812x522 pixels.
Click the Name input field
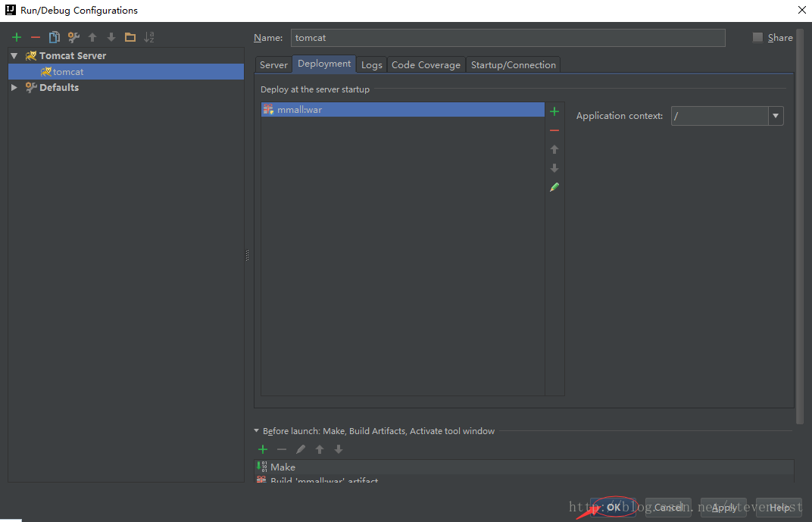click(x=508, y=38)
